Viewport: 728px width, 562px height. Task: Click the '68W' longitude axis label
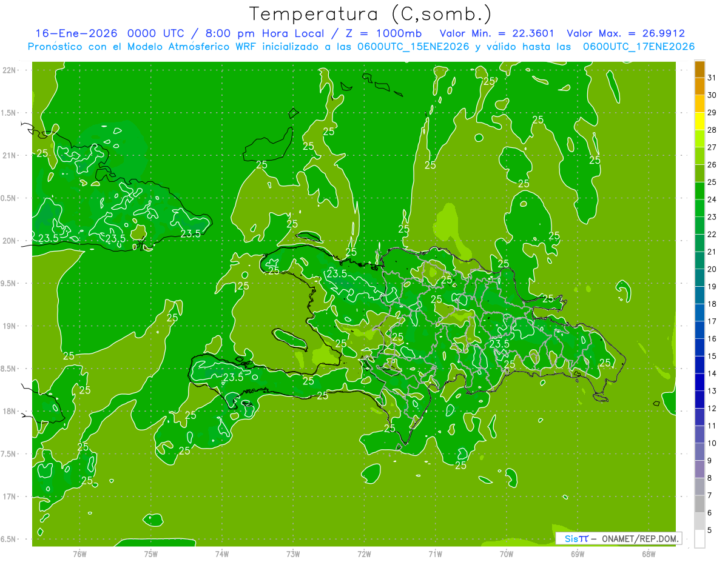[x=649, y=554]
